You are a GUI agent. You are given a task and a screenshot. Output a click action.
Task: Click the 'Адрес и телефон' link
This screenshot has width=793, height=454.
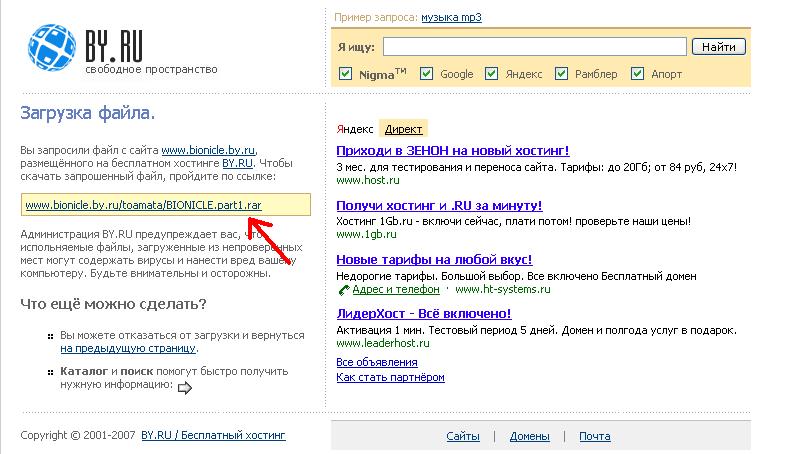396,290
